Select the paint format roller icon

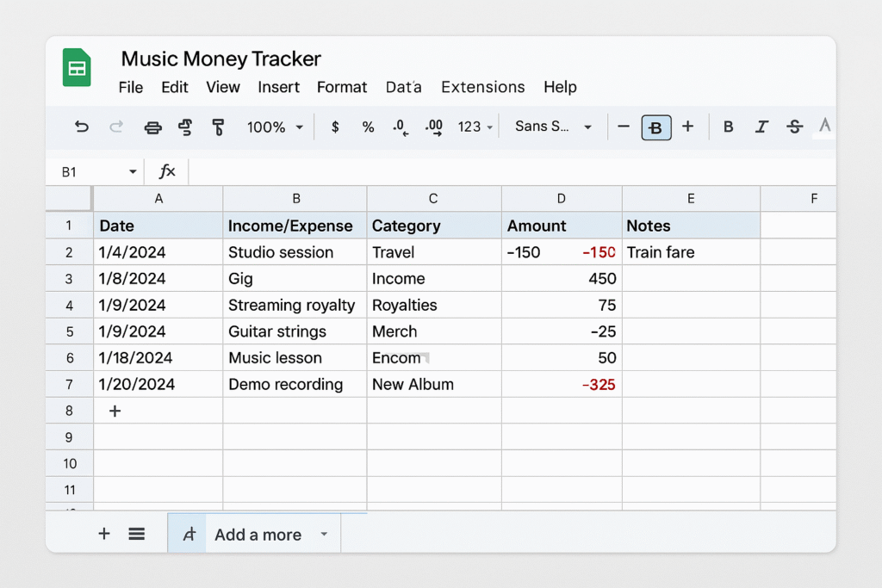click(218, 127)
